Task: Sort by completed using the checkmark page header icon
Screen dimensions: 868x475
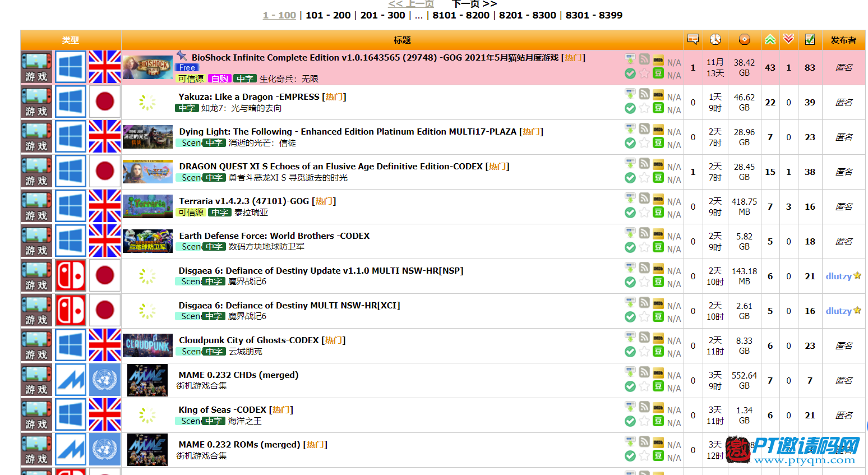Action: point(810,39)
